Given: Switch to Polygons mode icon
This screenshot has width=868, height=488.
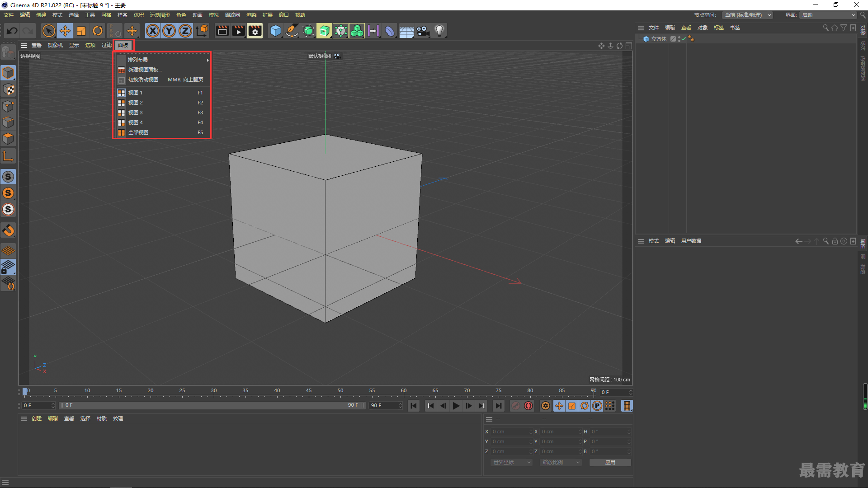Looking at the screenshot, I should 8,139.
